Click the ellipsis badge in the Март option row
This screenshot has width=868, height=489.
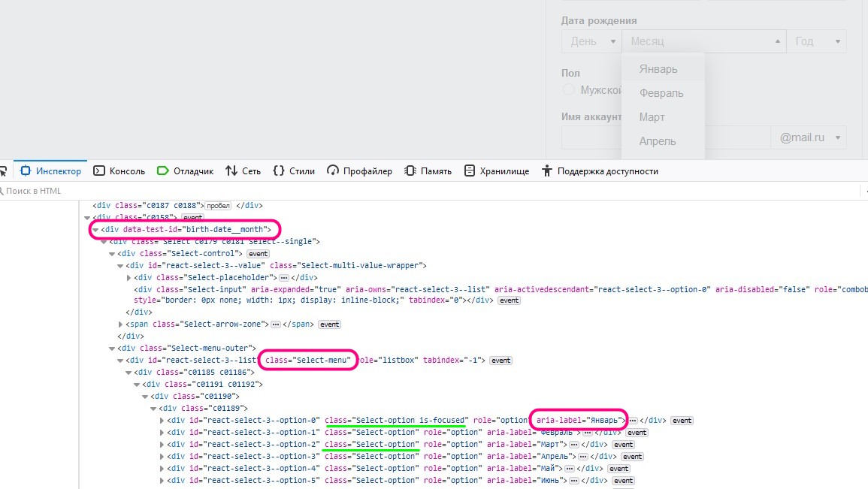click(574, 445)
